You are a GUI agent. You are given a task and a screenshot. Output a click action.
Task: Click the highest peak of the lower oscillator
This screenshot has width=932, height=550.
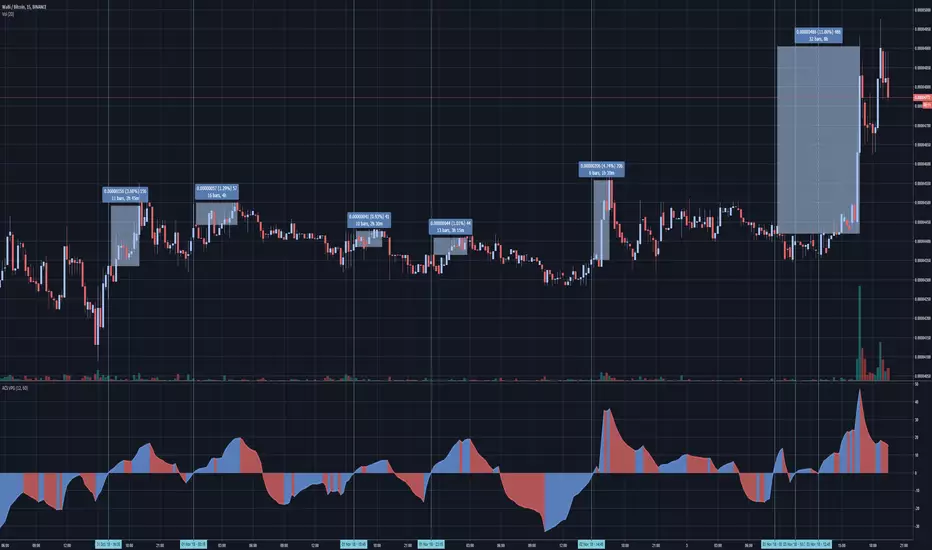859,391
